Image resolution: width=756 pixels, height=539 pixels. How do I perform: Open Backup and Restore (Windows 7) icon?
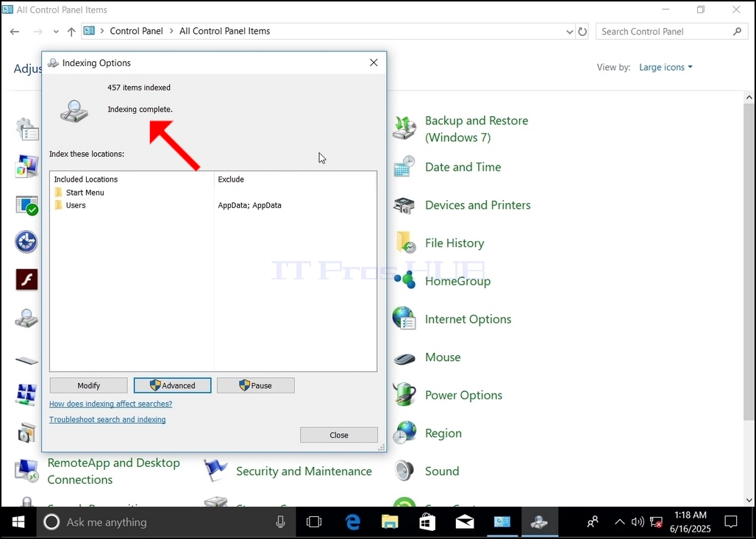pos(404,128)
